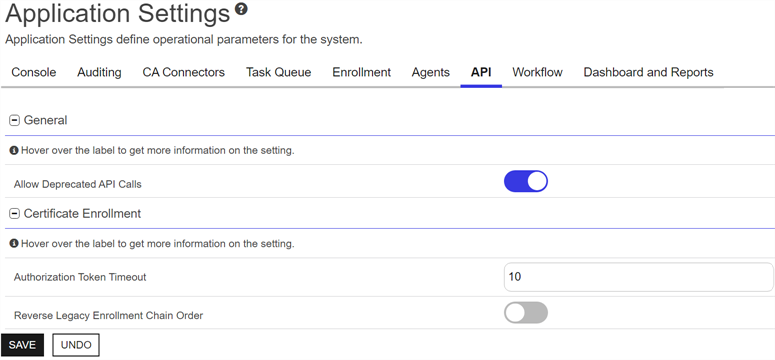Click the info icon in General section
This screenshot has height=360, width=775.
[x=14, y=150]
